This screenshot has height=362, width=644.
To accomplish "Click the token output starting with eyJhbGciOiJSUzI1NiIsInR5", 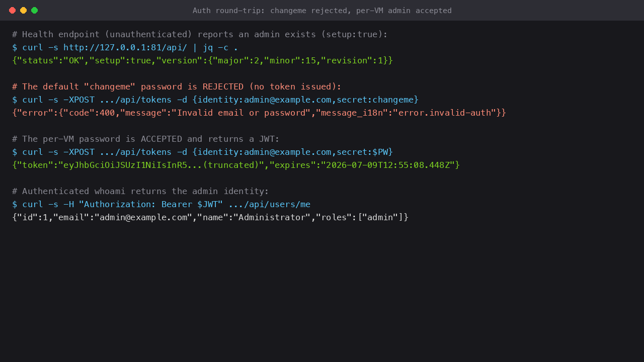I will point(236,165).
